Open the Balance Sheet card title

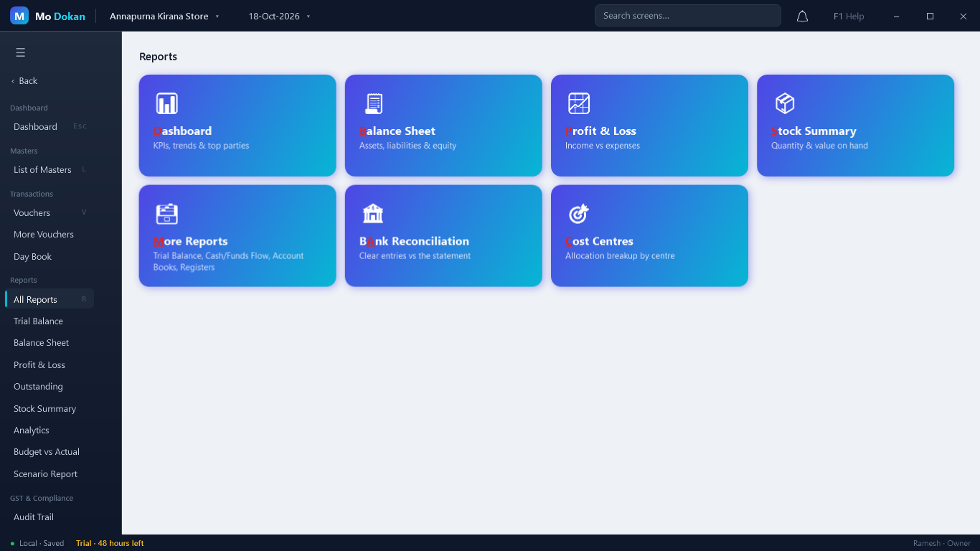397,131
